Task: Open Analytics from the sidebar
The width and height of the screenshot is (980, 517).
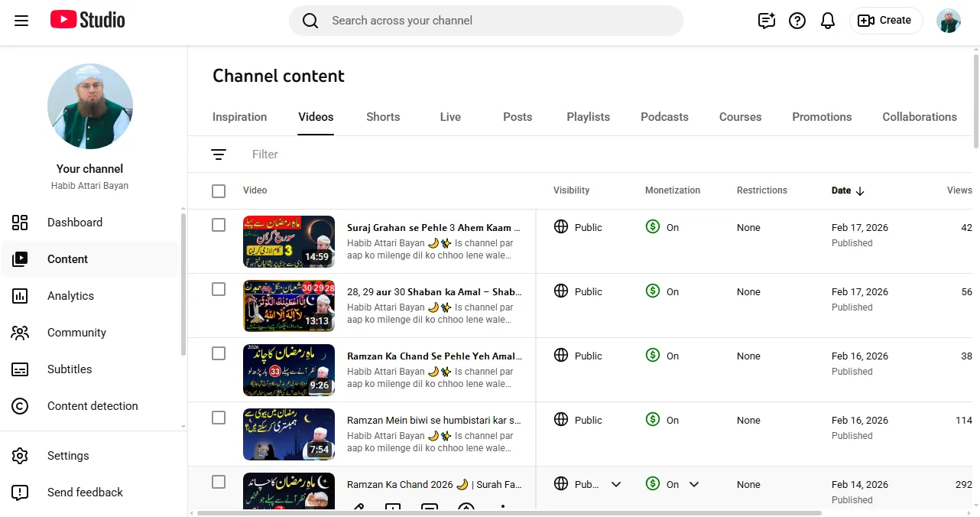Action: point(90,296)
